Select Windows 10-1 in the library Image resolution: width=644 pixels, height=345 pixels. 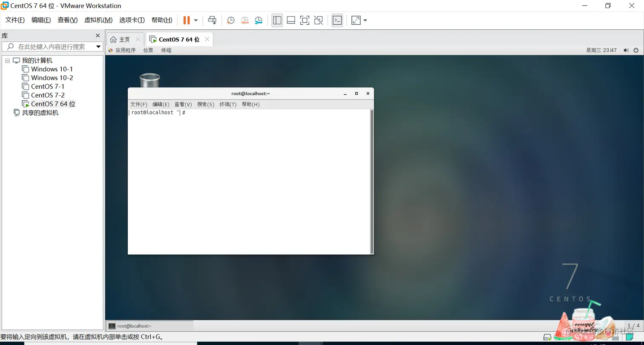(52, 69)
